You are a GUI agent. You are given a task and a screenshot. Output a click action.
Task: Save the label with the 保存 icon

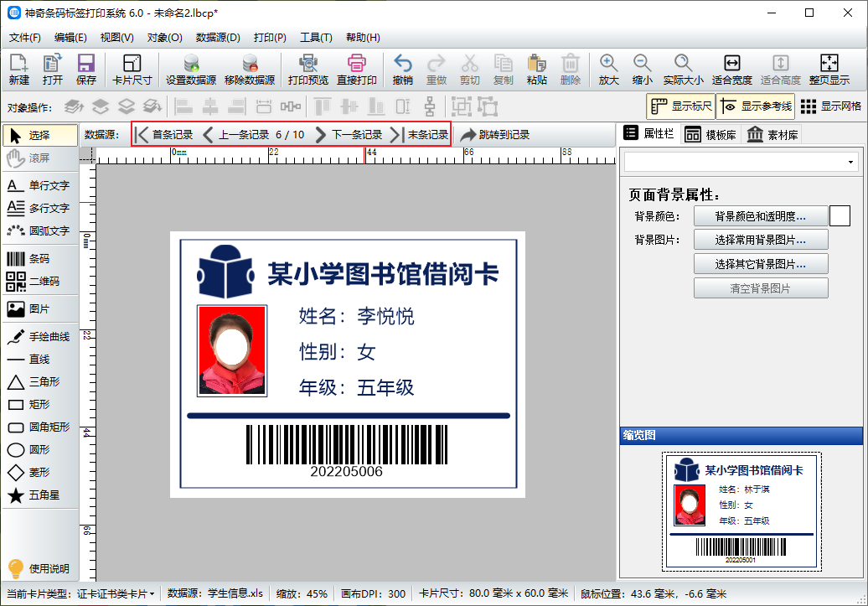pyautogui.click(x=85, y=70)
